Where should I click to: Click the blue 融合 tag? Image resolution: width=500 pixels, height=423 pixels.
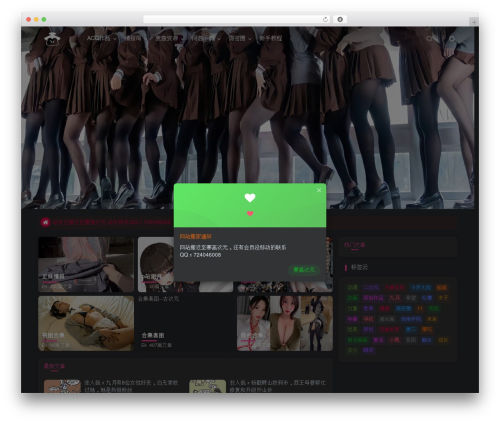(x=427, y=340)
